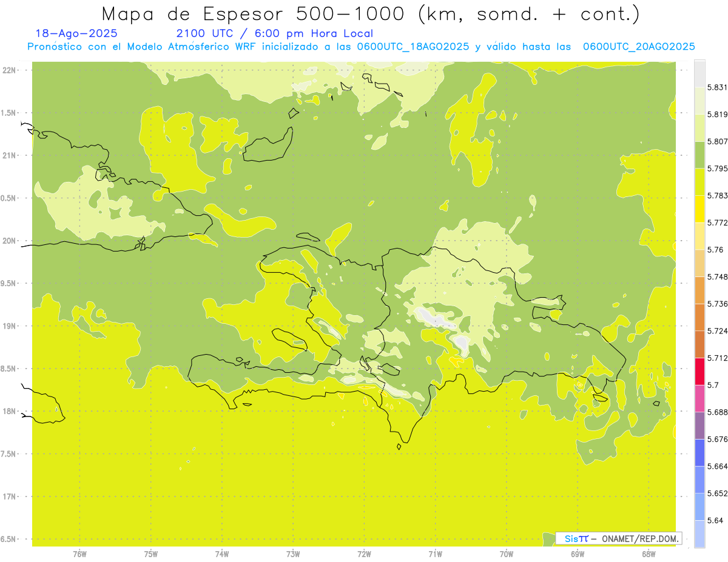
Task: Click the longitude label '72W'
Action: click(x=364, y=554)
